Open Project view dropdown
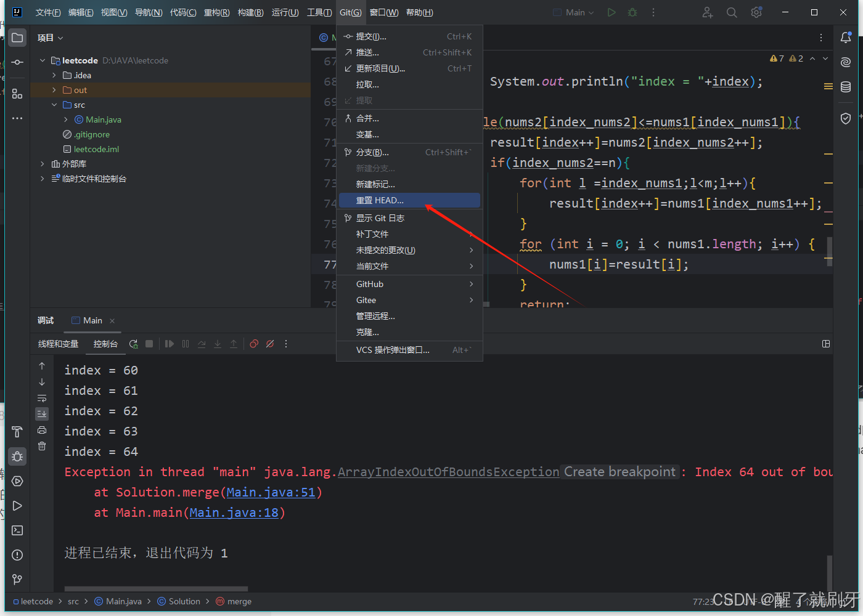Image resolution: width=863 pixels, height=616 pixels. pos(51,38)
